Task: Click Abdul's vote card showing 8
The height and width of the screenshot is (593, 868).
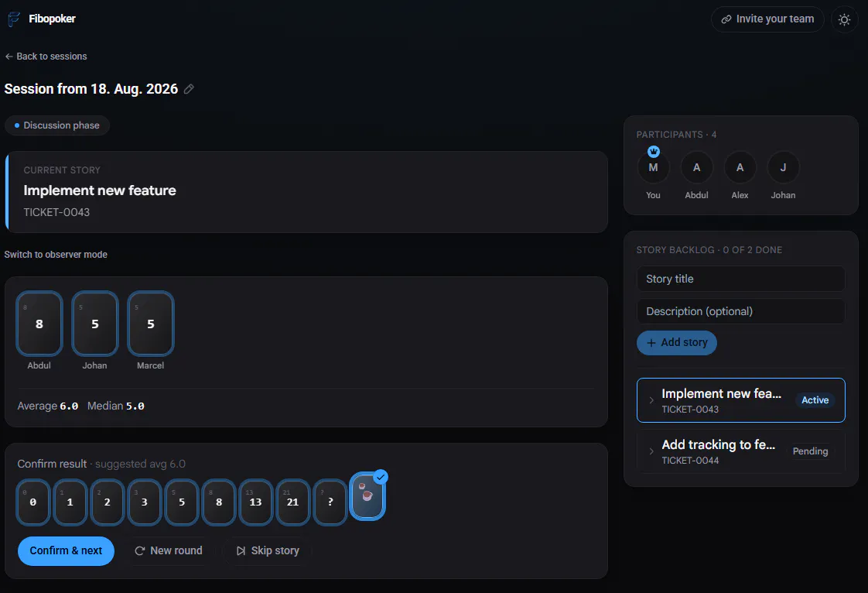Action: [39, 324]
